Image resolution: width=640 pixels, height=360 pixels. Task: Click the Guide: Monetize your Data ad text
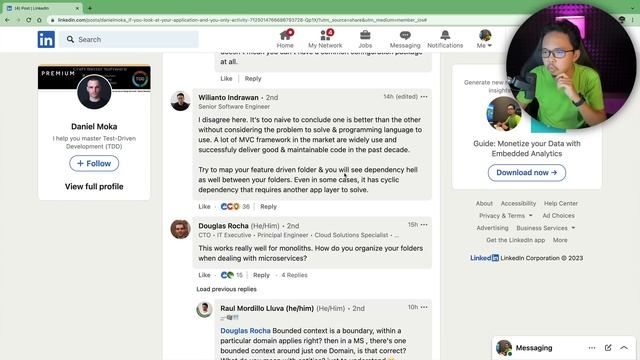(x=527, y=149)
